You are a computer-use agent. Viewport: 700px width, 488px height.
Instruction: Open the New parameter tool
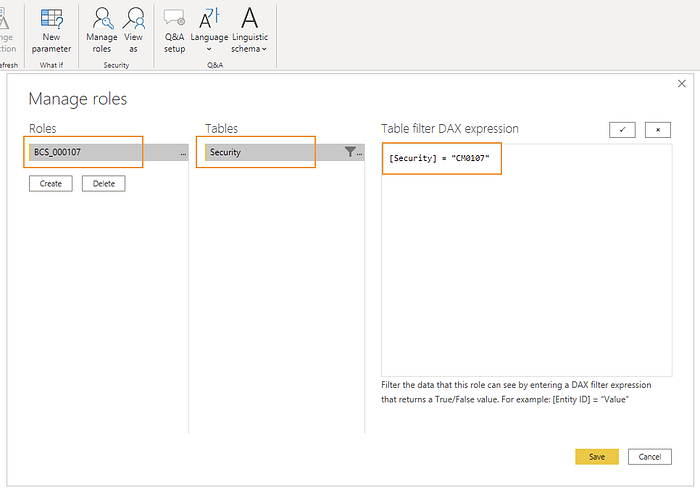[x=51, y=30]
